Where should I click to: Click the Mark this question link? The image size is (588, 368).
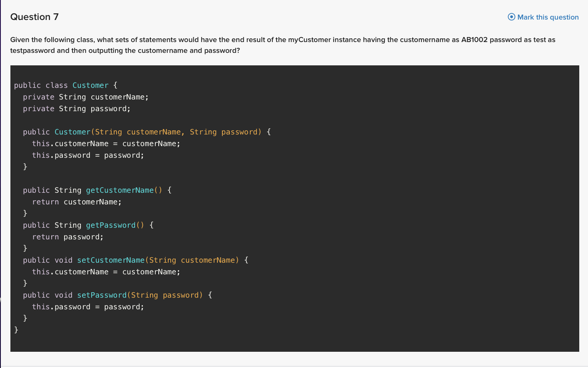coord(543,17)
